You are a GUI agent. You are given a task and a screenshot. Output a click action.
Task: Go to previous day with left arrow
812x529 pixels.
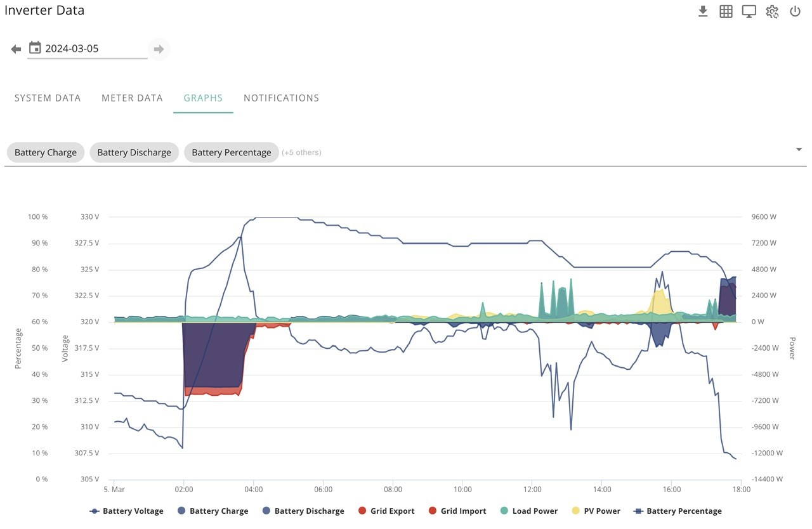tap(16, 49)
